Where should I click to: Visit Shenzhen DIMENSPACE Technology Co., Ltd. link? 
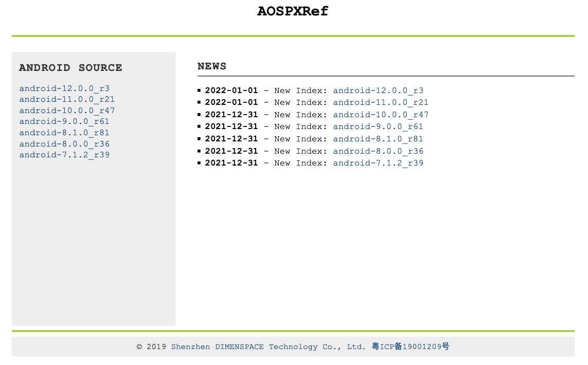pos(269,346)
